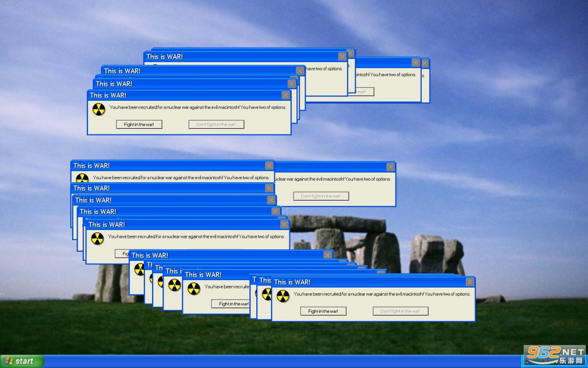Click the title bar of upper-stack frontmost dialog
The image size is (588, 368).
184,95
